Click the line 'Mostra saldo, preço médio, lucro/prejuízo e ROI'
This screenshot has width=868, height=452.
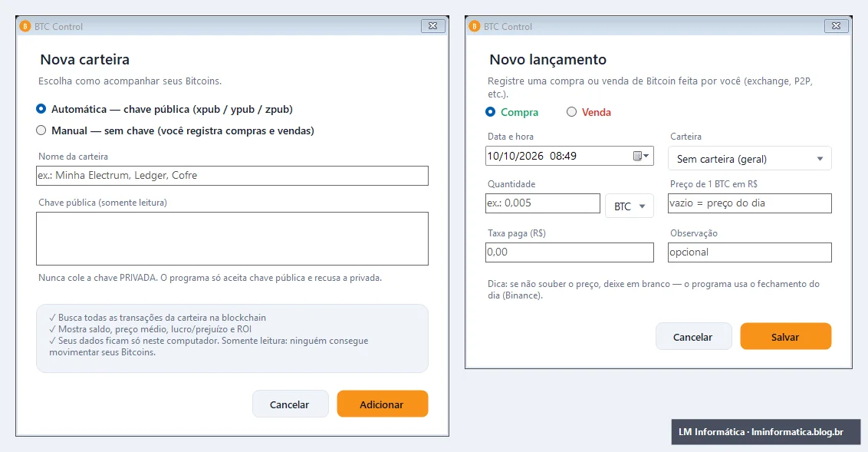coord(150,329)
